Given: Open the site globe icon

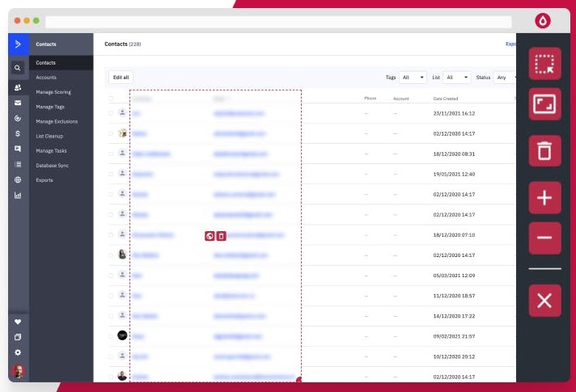Looking at the screenshot, I should [x=18, y=179].
